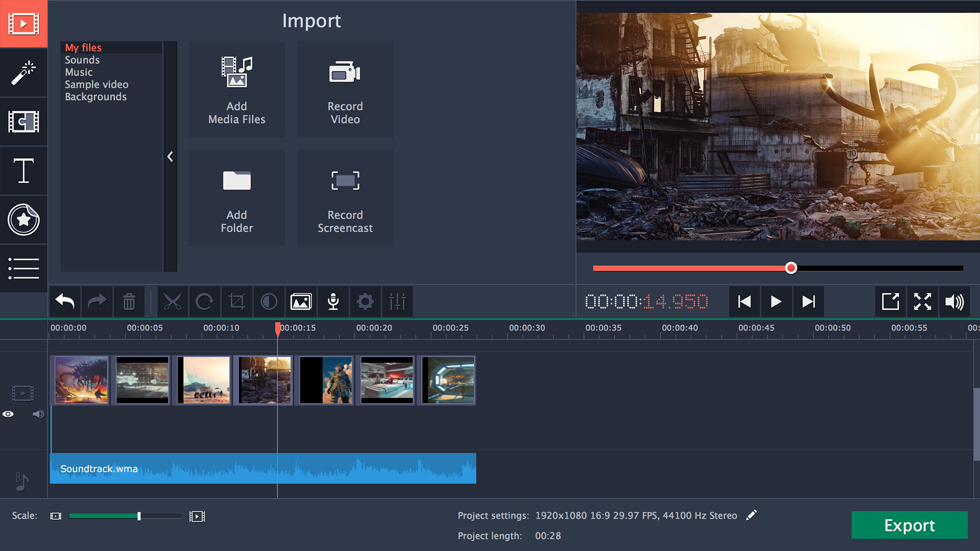Expand Backgrounds category in media panel

pos(95,96)
